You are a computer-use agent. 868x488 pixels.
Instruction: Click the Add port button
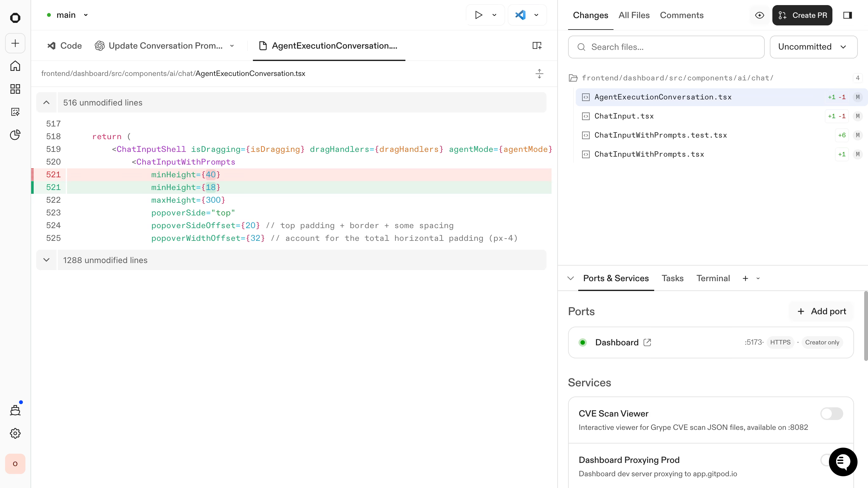click(x=821, y=311)
